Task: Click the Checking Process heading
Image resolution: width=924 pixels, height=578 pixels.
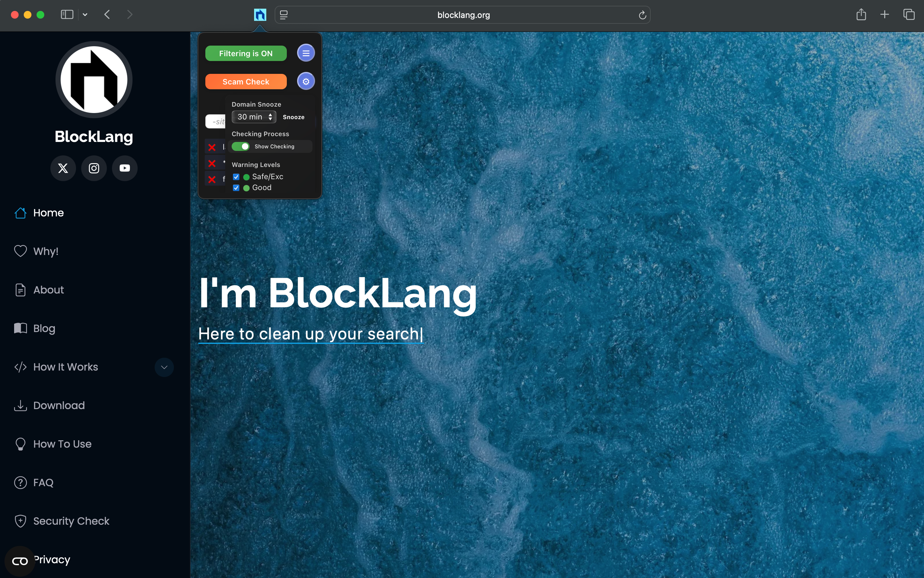Action: (261, 134)
